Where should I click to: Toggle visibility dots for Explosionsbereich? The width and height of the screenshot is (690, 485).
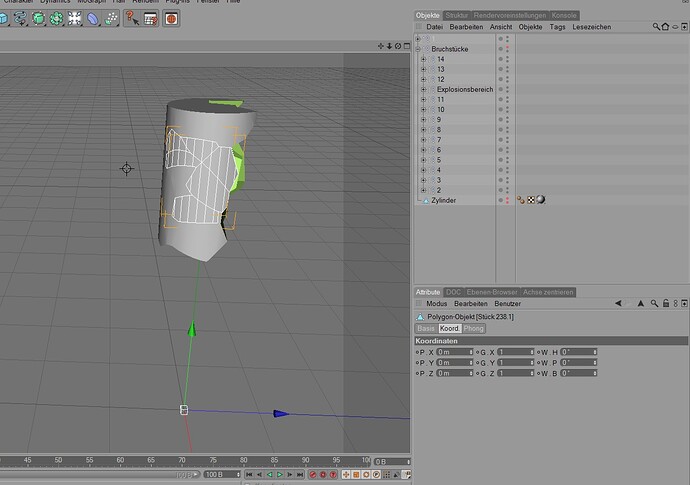[507, 89]
